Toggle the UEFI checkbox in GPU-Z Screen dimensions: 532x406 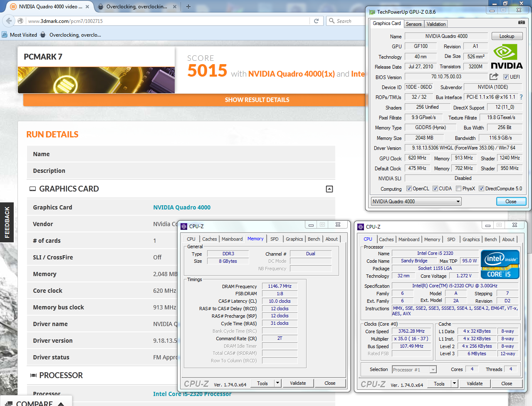[x=506, y=77]
